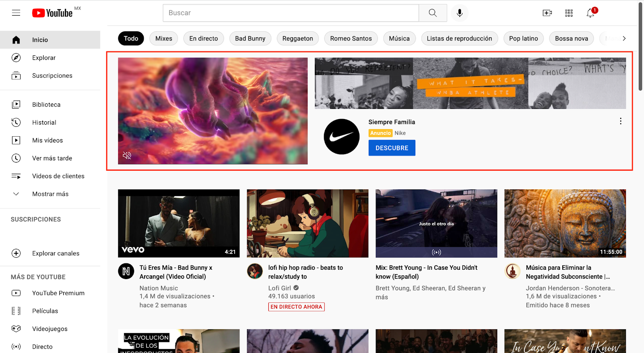Screen dimensions: 644x353
Task: Select the Música filter chip
Action: [x=399, y=39]
